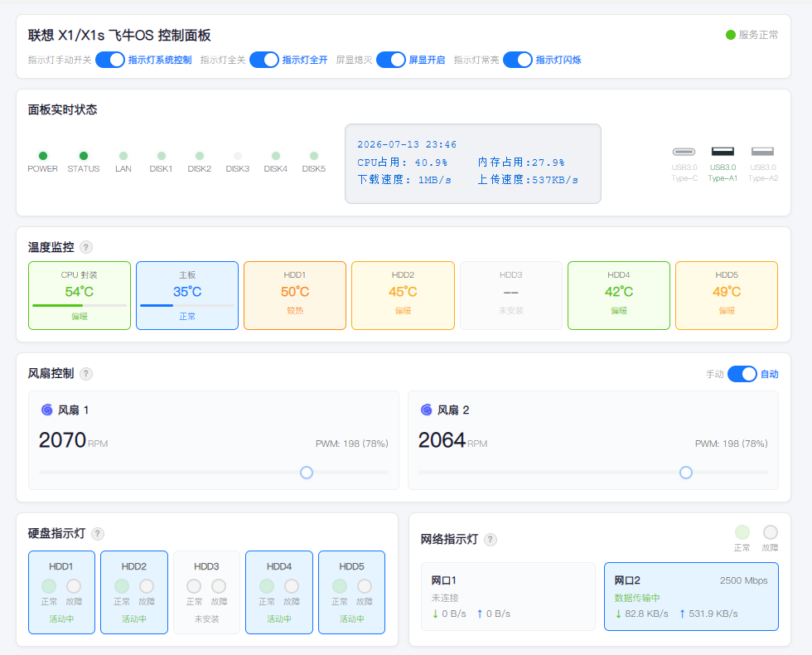Click the 2026-07-13 23:46 timestamp
812x655 pixels.
click(x=407, y=144)
